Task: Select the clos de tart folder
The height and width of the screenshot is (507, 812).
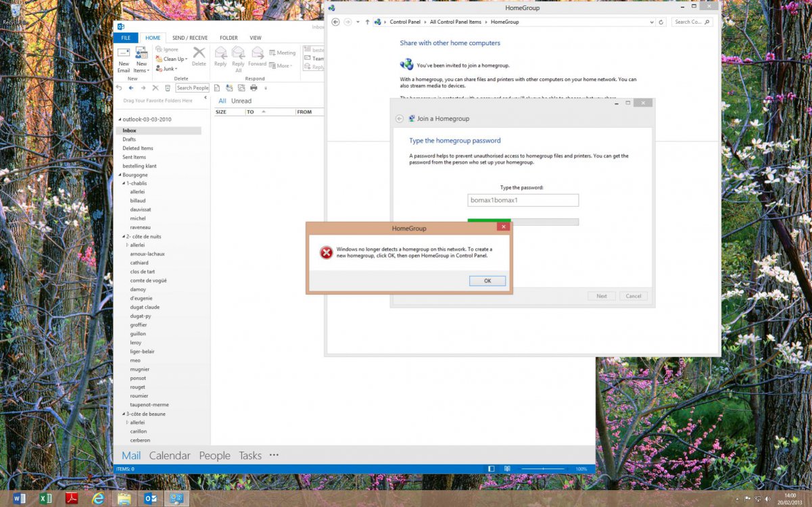Action: click(x=143, y=272)
